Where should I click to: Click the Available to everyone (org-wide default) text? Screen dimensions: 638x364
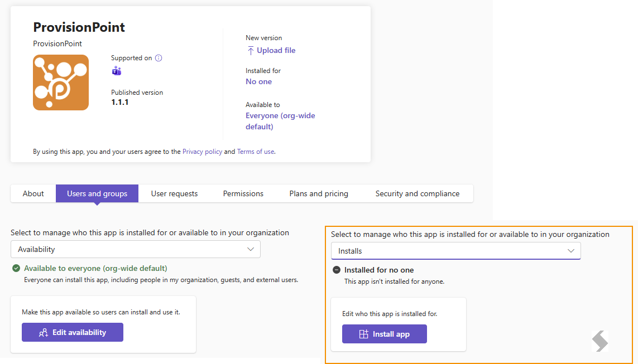[95, 268]
